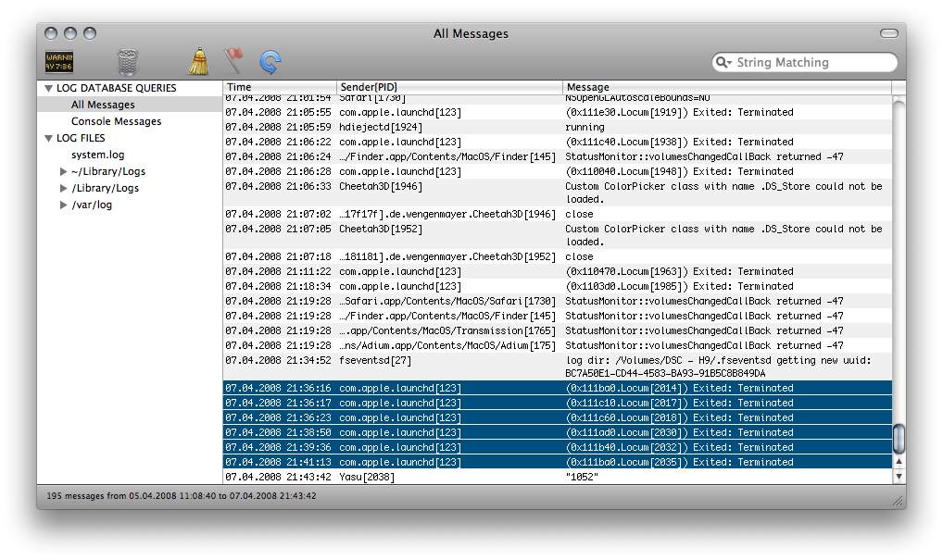Select the Locum[2014] Exited row

coord(558,388)
